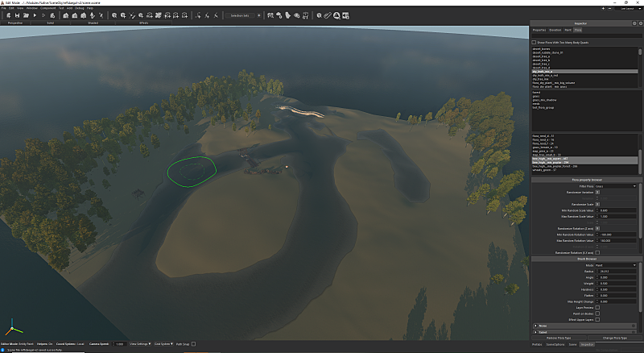Open the Shaded viewport dropdown

click(93, 23)
